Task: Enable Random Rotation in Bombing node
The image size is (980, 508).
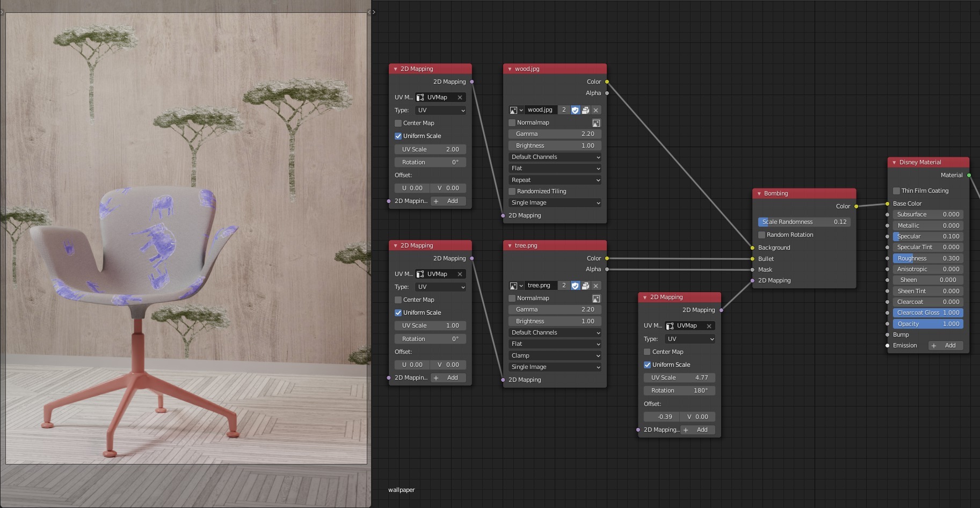Action: click(x=761, y=235)
